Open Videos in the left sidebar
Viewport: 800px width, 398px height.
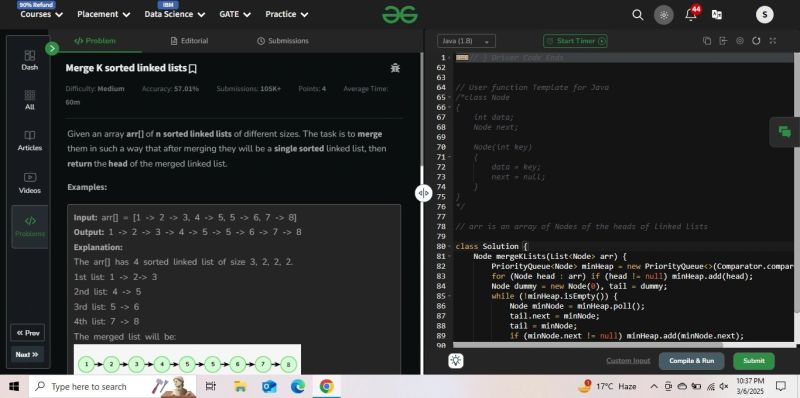30,183
